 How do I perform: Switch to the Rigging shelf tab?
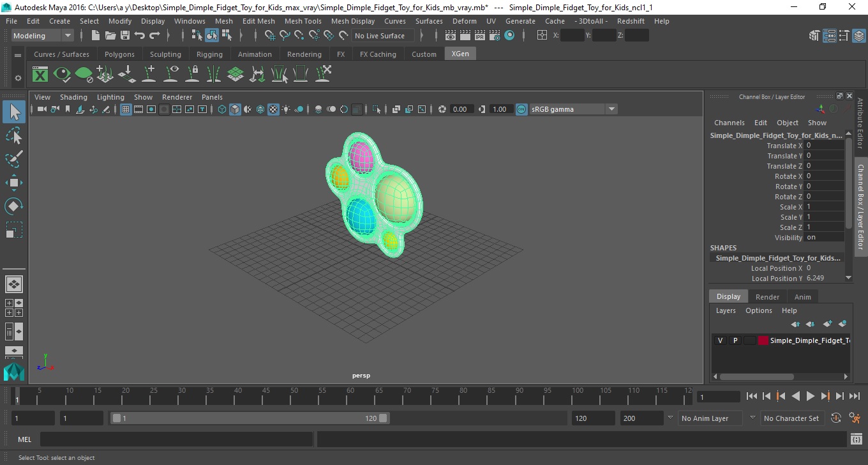pyautogui.click(x=209, y=54)
